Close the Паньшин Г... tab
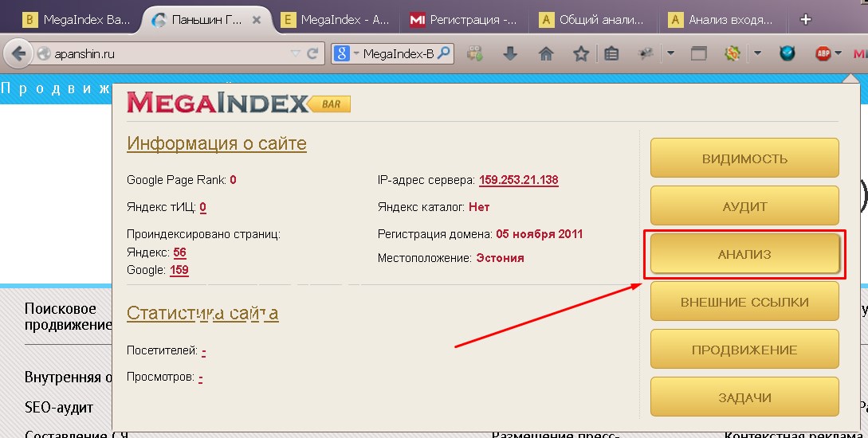 point(257,20)
